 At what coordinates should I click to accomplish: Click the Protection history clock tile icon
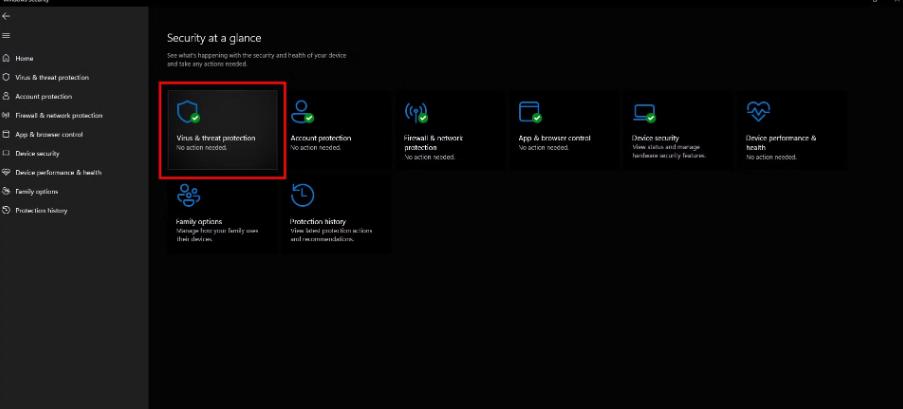pyautogui.click(x=302, y=195)
